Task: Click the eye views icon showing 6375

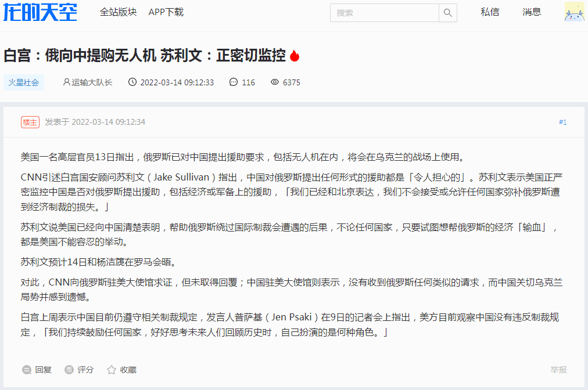Action: pos(275,82)
